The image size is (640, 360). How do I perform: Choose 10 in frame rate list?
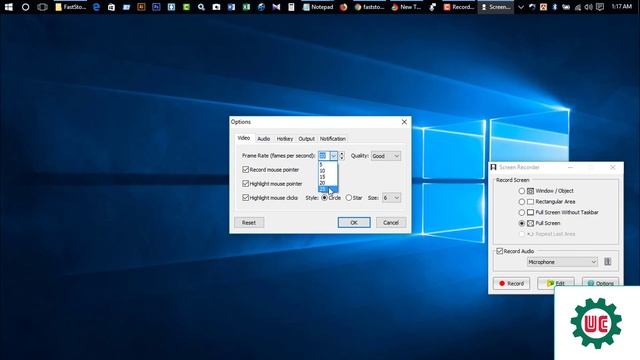pos(328,171)
